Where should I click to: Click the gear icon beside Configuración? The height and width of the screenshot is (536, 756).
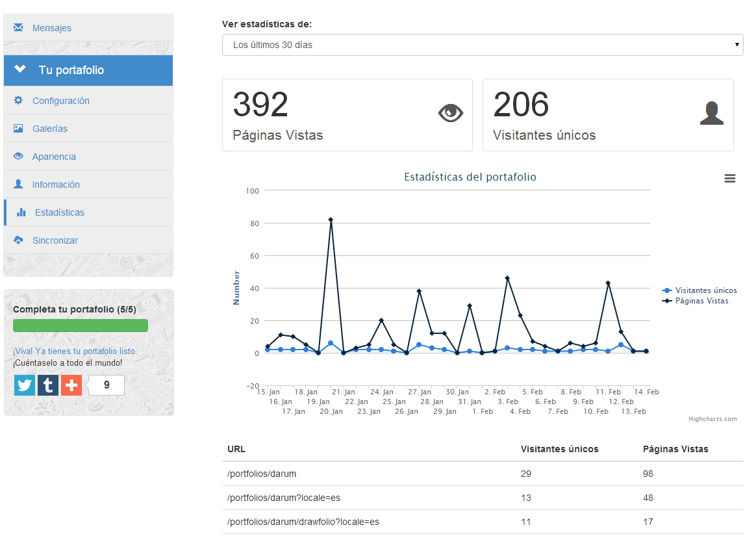18,101
